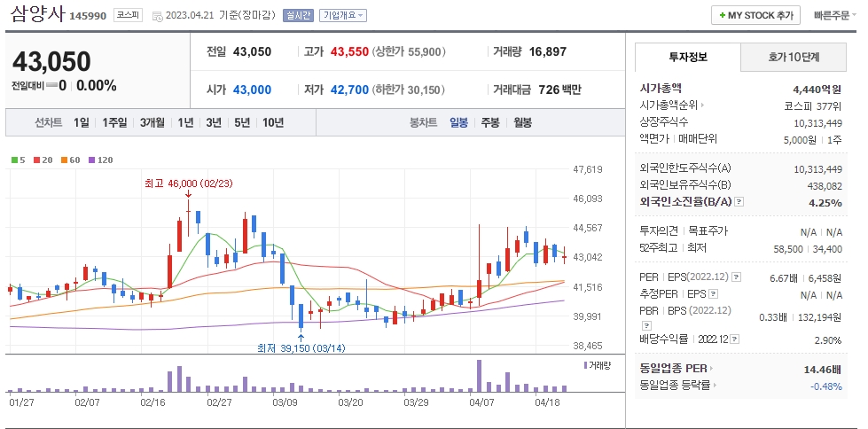Click the purple 거래량 legend marker
The image size is (868, 429).
tap(585, 365)
